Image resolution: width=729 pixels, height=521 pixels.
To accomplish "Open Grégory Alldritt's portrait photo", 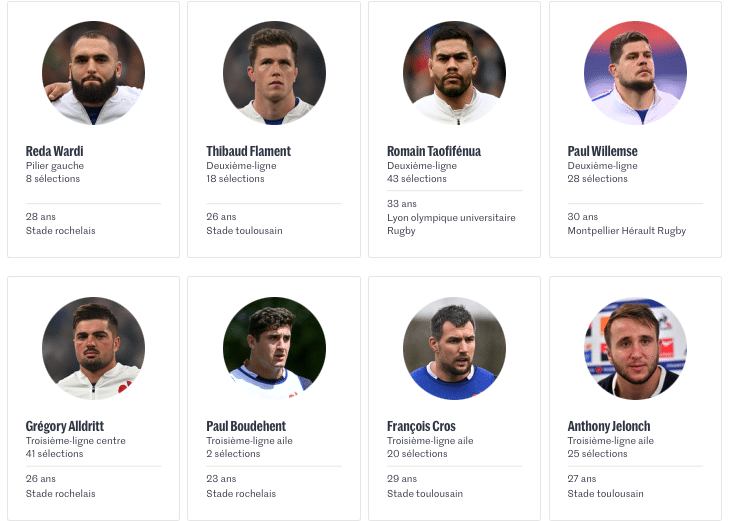I will (93, 348).
